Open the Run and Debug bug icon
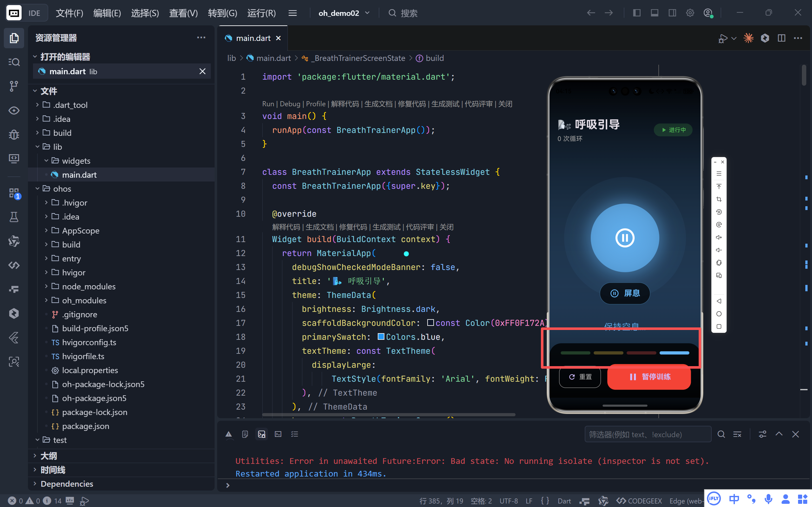 point(14,135)
